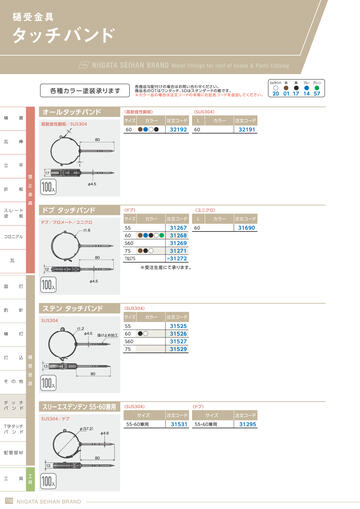This screenshot has width=360, height=509.
Task: Select order code 31268 for size 60
Action: click(x=178, y=236)
